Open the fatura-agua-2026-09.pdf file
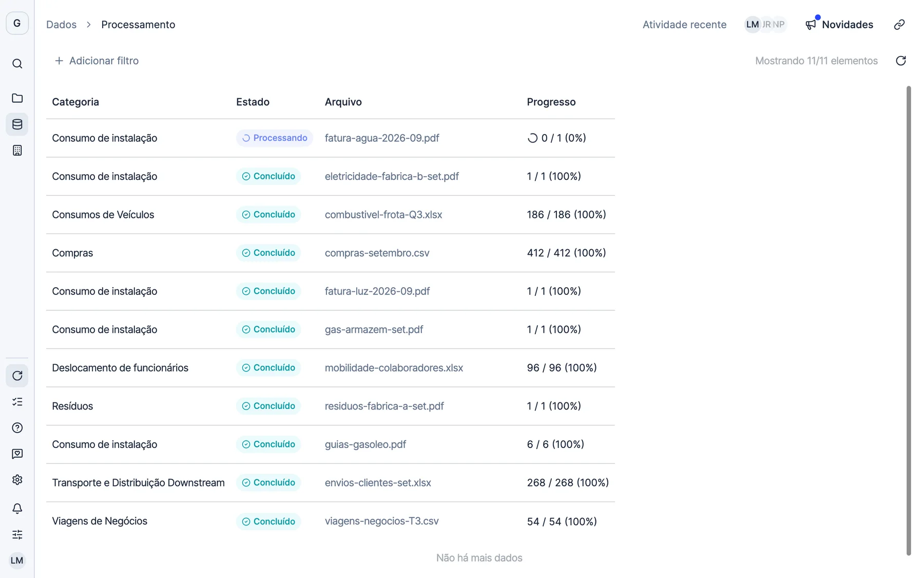The image size is (924, 578). point(382,138)
